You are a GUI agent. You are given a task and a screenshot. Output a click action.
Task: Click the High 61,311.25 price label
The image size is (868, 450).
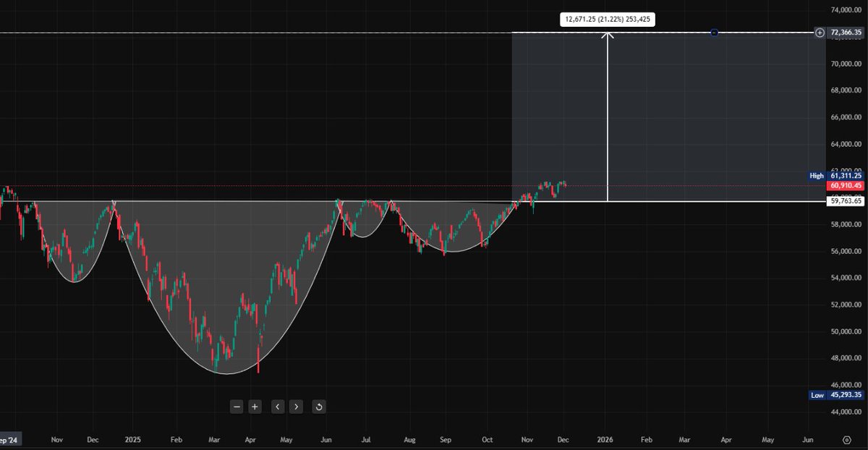click(837, 175)
